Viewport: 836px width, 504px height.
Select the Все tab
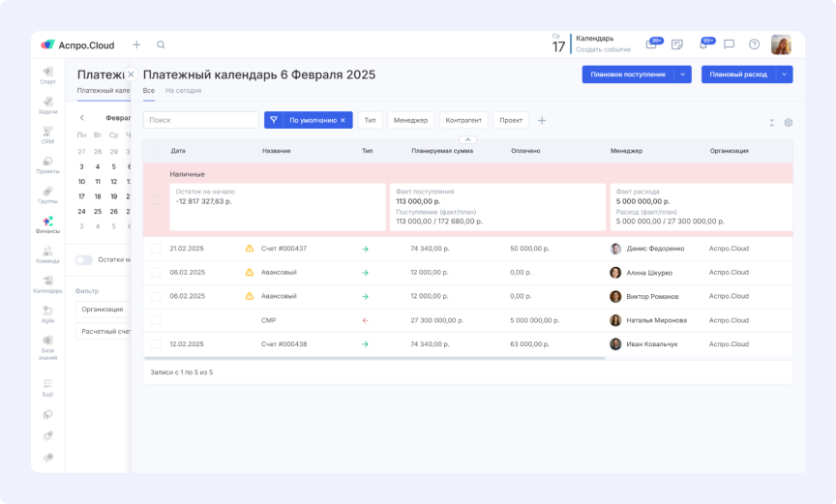coord(149,90)
